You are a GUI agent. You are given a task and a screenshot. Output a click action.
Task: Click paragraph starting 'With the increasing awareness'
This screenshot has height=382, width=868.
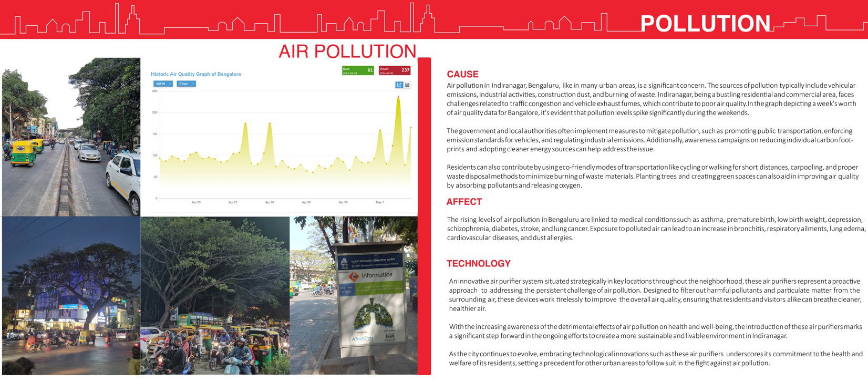click(655, 331)
